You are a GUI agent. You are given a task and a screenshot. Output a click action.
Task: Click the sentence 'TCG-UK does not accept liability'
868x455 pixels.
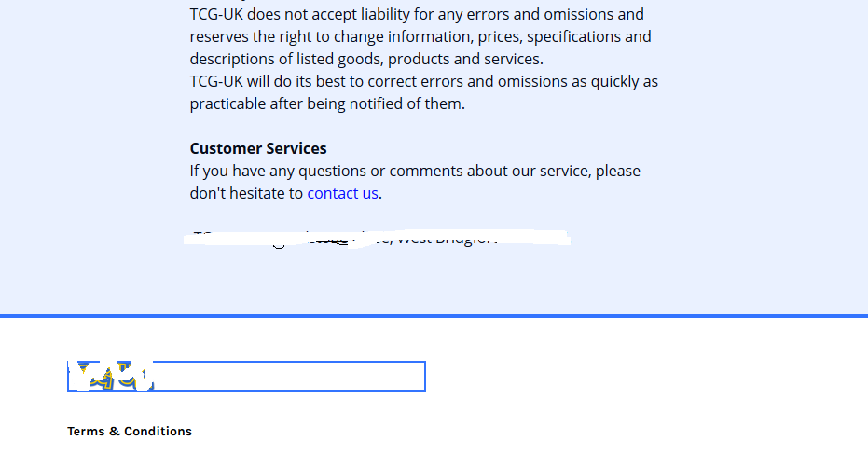pos(299,14)
